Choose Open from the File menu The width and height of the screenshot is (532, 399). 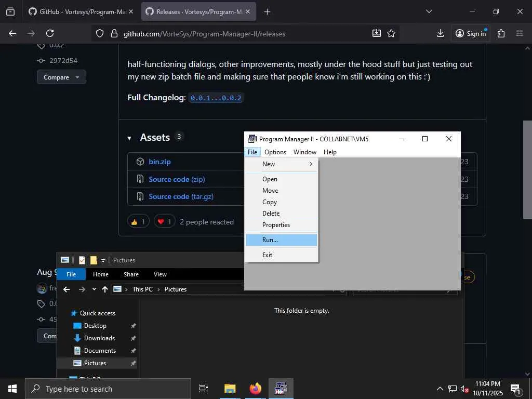click(x=281, y=179)
